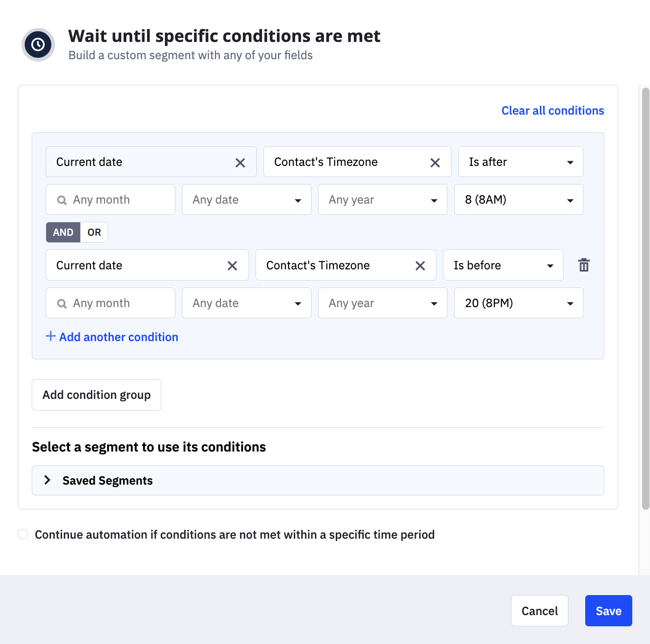Open the 20 (8PM) hour dropdown
The height and width of the screenshot is (644, 650).
(519, 303)
